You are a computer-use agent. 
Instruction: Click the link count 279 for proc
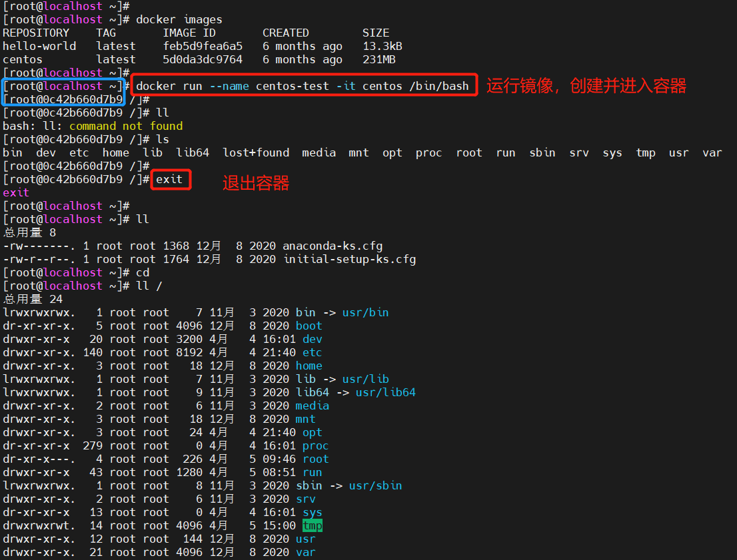click(93, 446)
